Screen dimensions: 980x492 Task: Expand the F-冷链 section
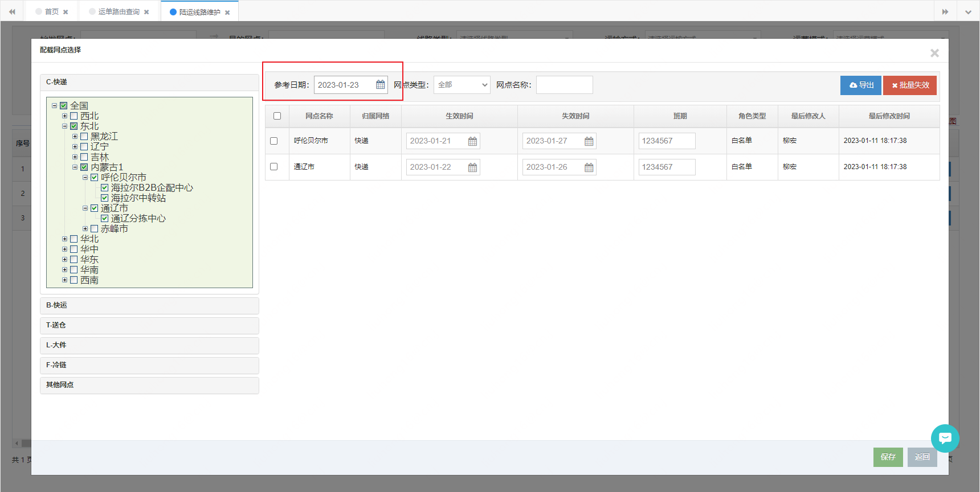point(149,366)
